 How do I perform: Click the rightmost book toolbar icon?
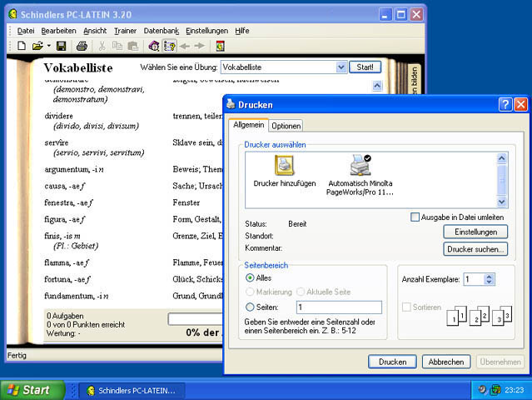220,46
